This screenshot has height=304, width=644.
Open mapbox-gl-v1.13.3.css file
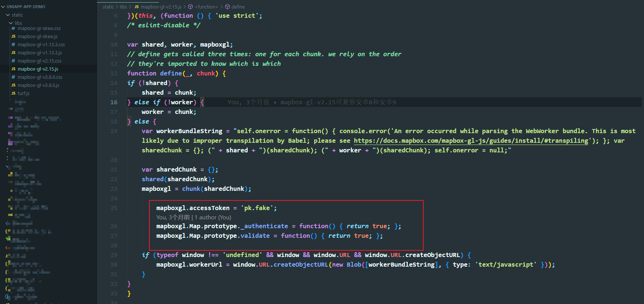click(41, 44)
